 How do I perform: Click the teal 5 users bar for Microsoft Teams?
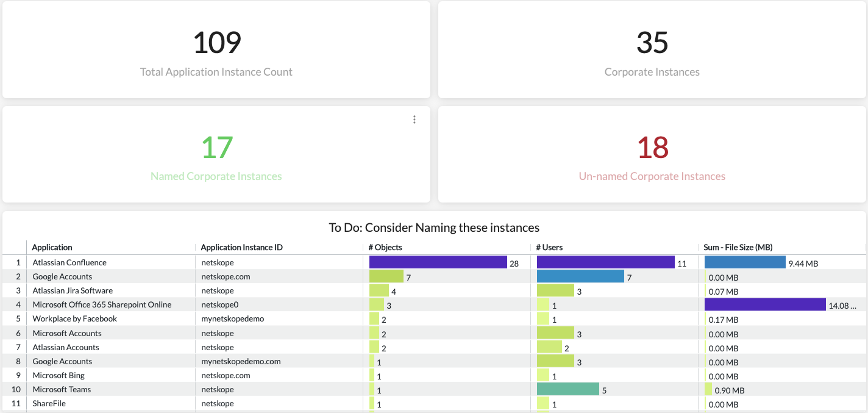tap(568, 389)
